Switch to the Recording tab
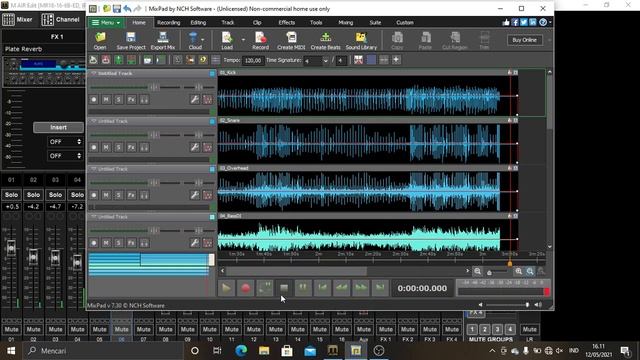Image resolution: width=640 pixels, height=360 pixels. click(169, 22)
